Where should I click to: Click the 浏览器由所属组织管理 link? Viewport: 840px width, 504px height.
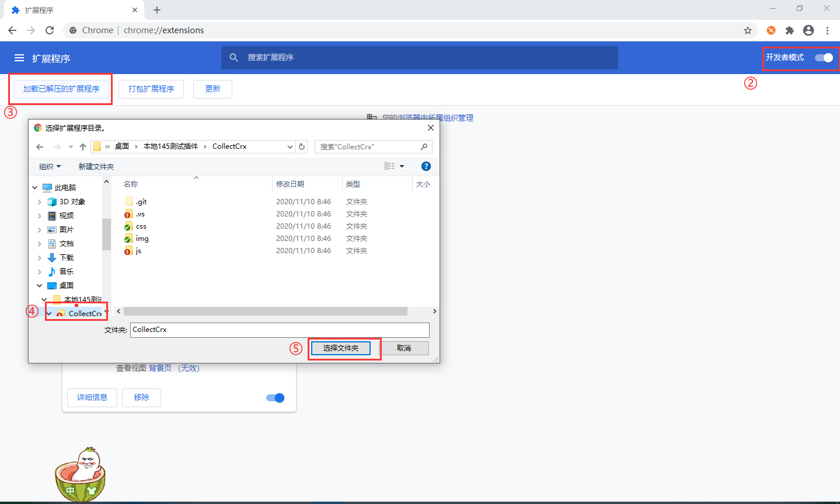pyautogui.click(x=435, y=118)
